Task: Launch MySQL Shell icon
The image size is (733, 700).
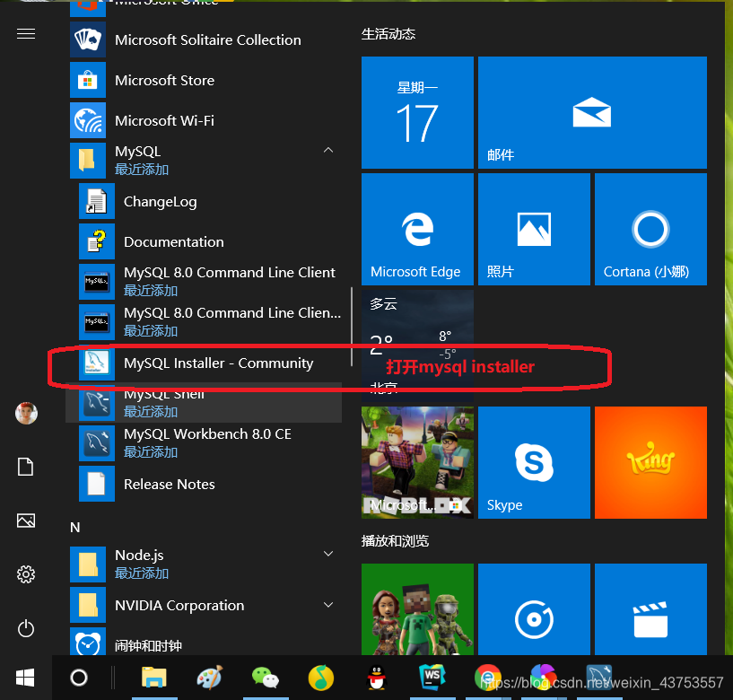Action: coord(97,403)
